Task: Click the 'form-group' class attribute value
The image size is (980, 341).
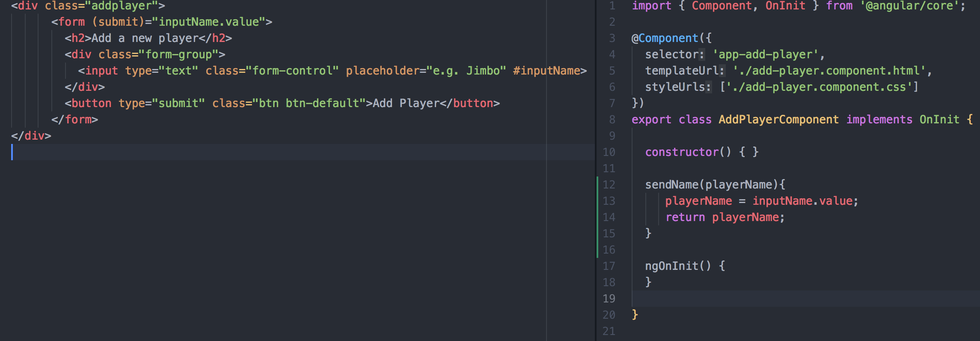Action: [x=178, y=54]
